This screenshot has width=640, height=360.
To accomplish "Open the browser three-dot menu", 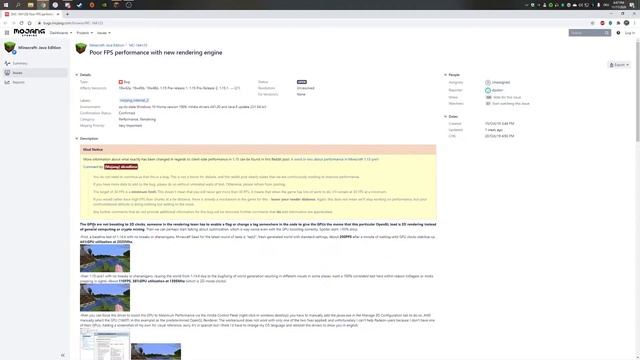I will [635, 23].
